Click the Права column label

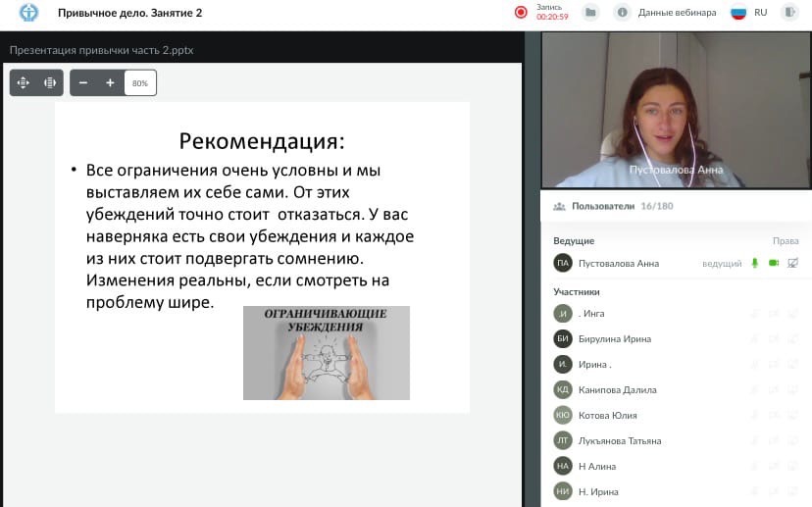[786, 241]
